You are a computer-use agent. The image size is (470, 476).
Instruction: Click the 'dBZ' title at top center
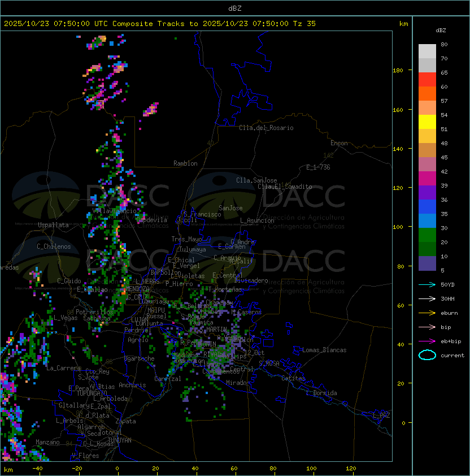pyautogui.click(x=235, y=8)
